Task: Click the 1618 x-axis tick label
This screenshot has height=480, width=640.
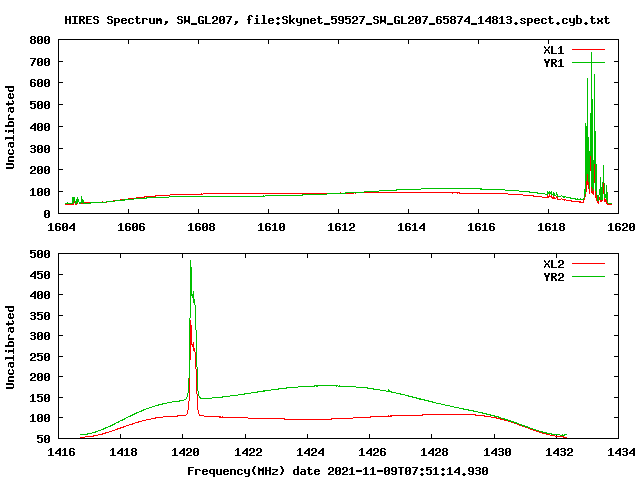Action: tap(551, 227)
